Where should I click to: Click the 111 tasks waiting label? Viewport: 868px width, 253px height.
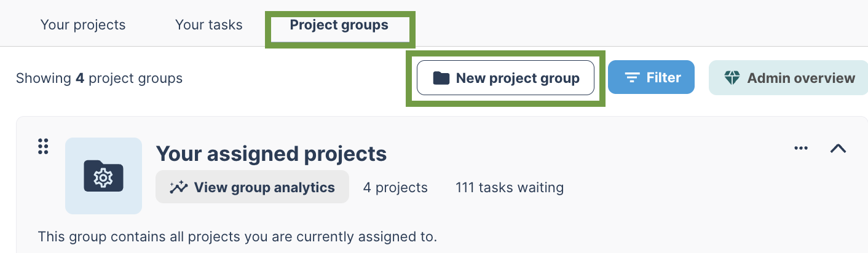click(x=510, y=187)
